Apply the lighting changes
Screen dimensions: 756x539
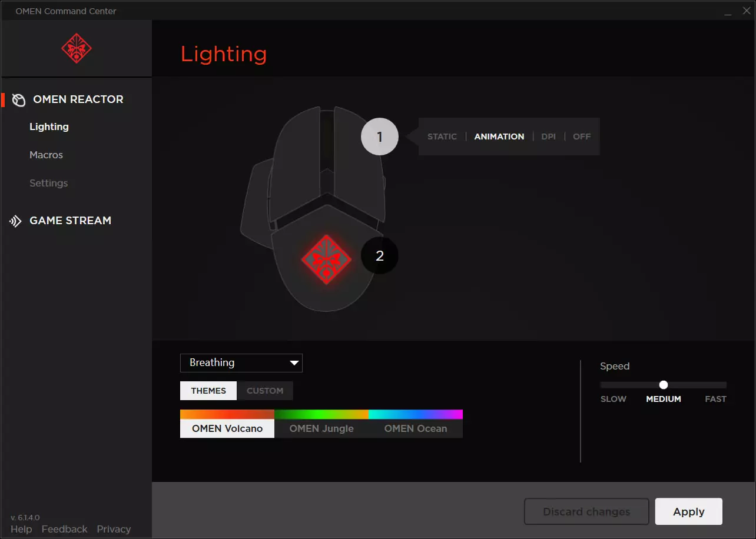point(689,512)
